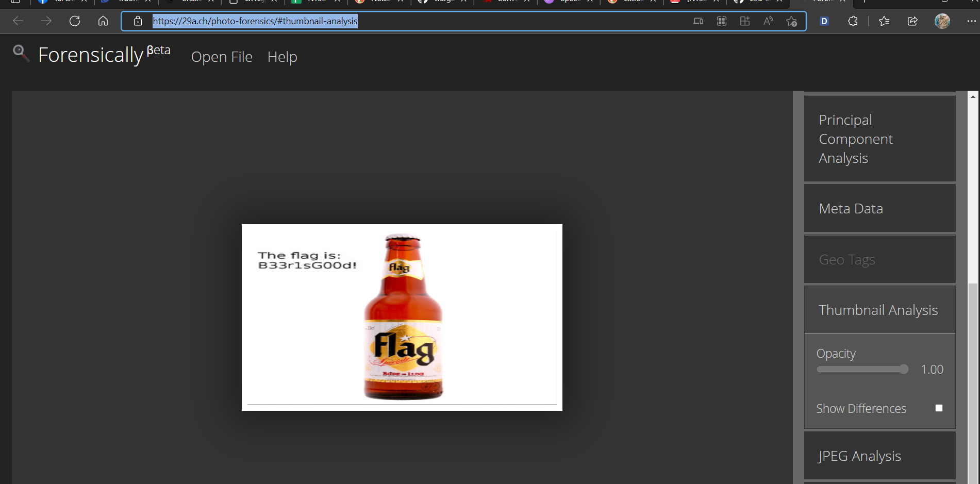Image resolution: width=980 pixels, height=484 pixels.
Task: Open the JPEG Analysis panel
Action: tap(879, 456)
